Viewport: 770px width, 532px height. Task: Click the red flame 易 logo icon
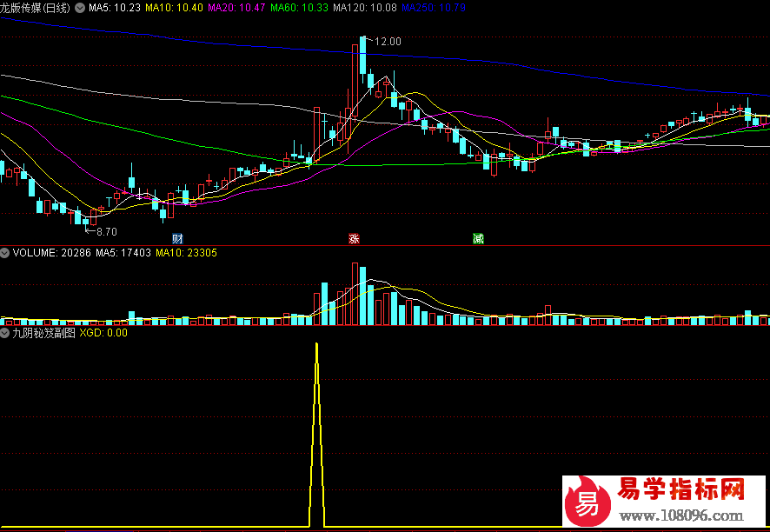click(x=588, y=501)
